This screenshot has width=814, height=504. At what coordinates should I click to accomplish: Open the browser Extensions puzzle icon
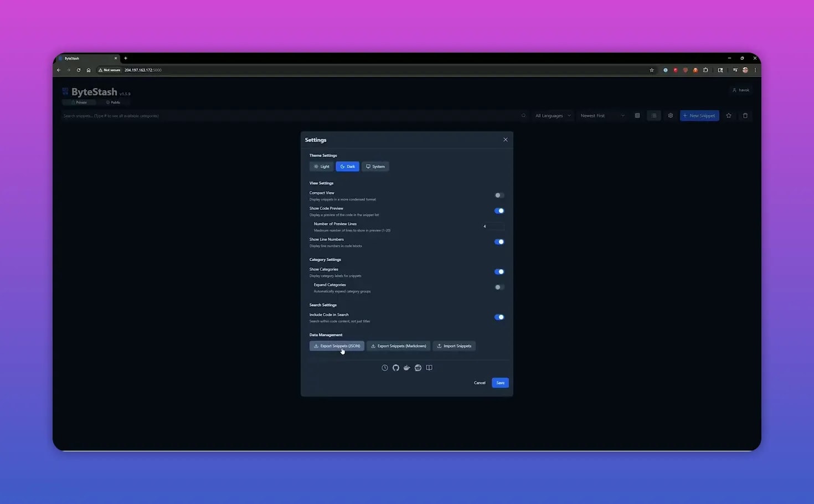click(705, 70)
